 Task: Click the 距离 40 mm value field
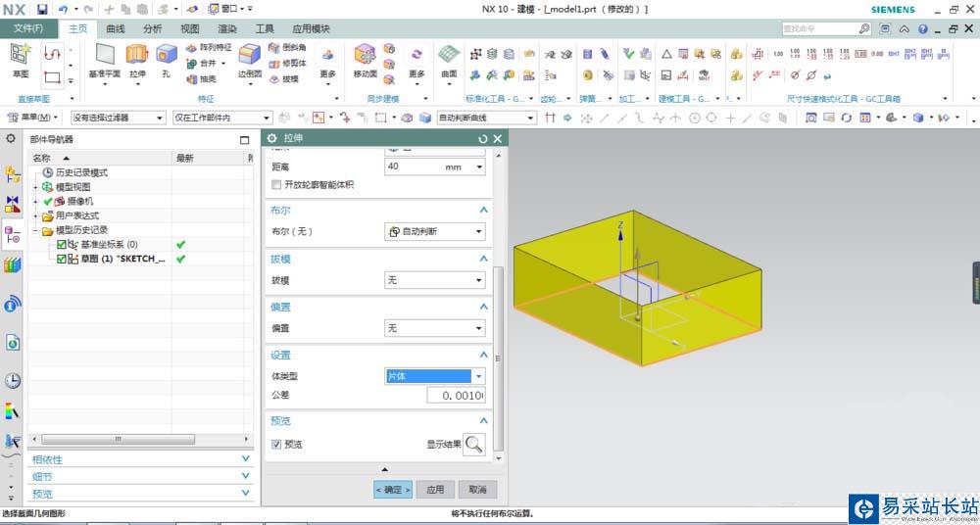tap(434, 167)
